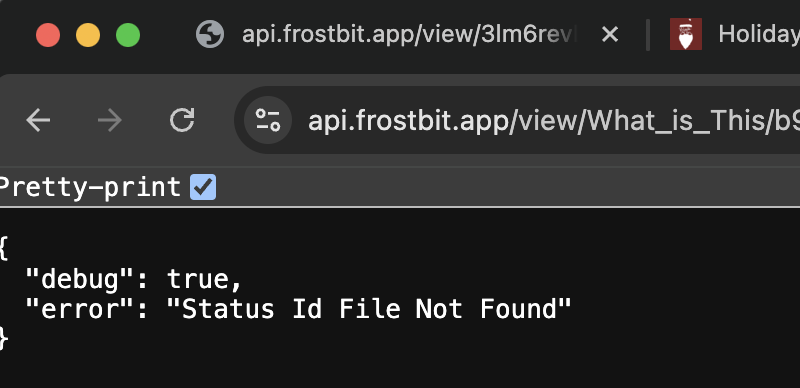The width and height of the screenshot is (800, 388).
Task: Go back with the left arrow button
Action: [x=38, y=120]
